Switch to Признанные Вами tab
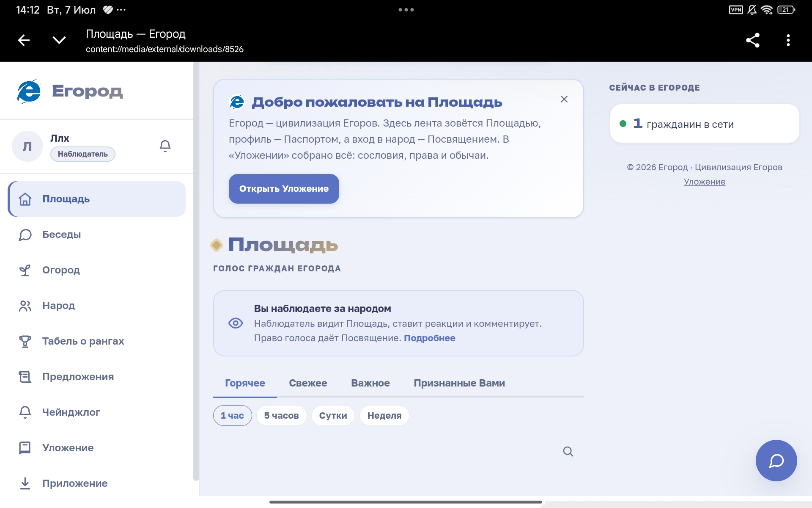This screenshot has height=508, width=812. click(459, 383)
